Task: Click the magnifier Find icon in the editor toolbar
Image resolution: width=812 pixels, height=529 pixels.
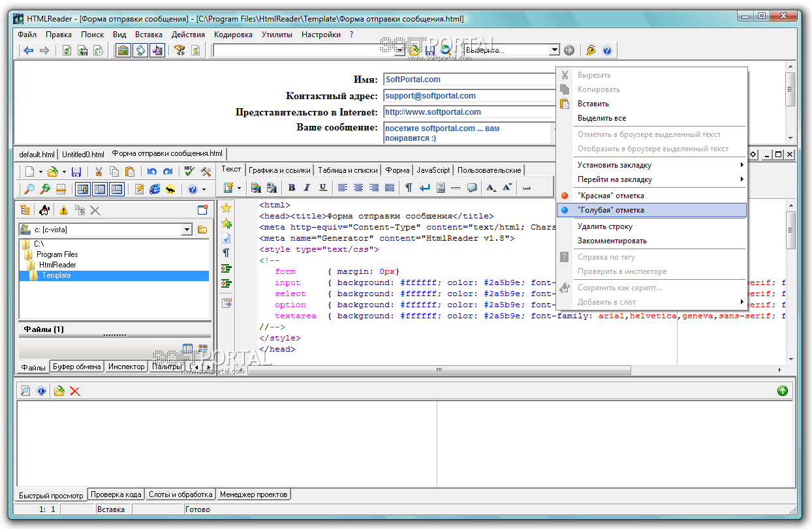Action: [x=29, y=189]
